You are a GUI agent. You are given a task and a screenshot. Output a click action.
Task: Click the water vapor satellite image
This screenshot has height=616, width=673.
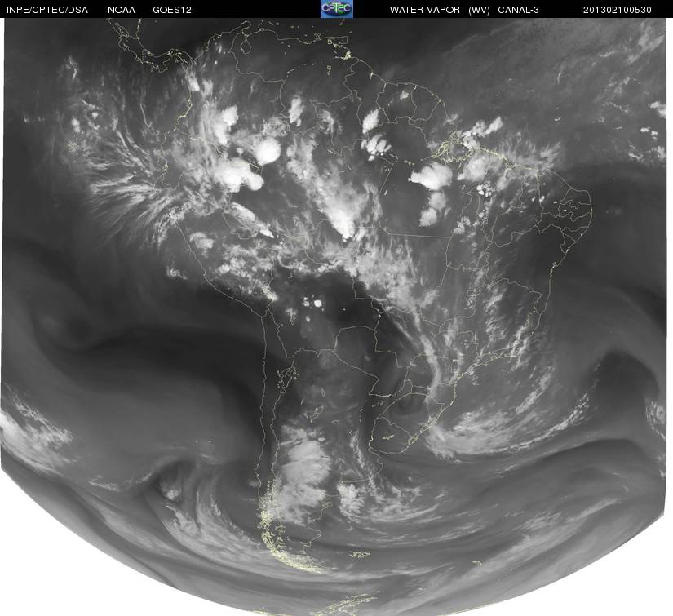point(334,317)
